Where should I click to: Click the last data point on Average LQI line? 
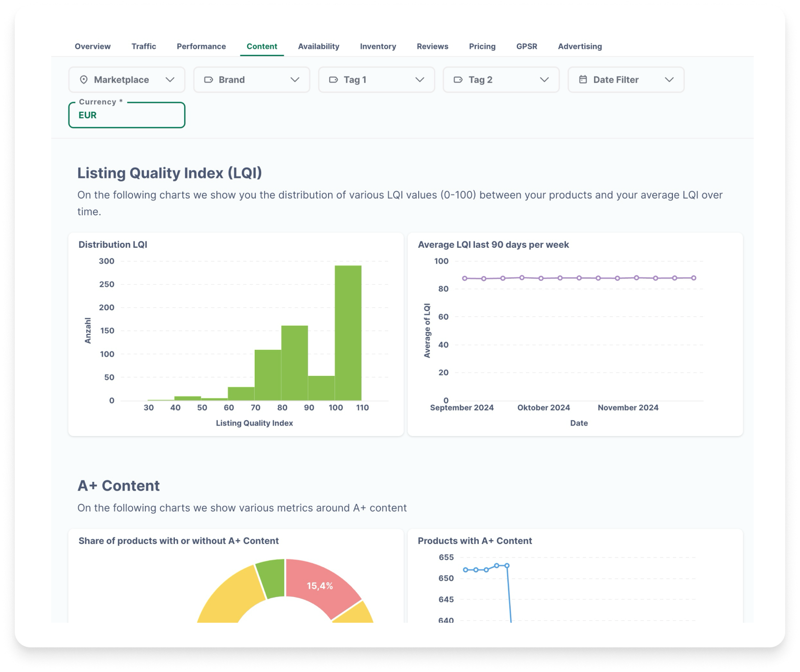[x=694, y=278]
